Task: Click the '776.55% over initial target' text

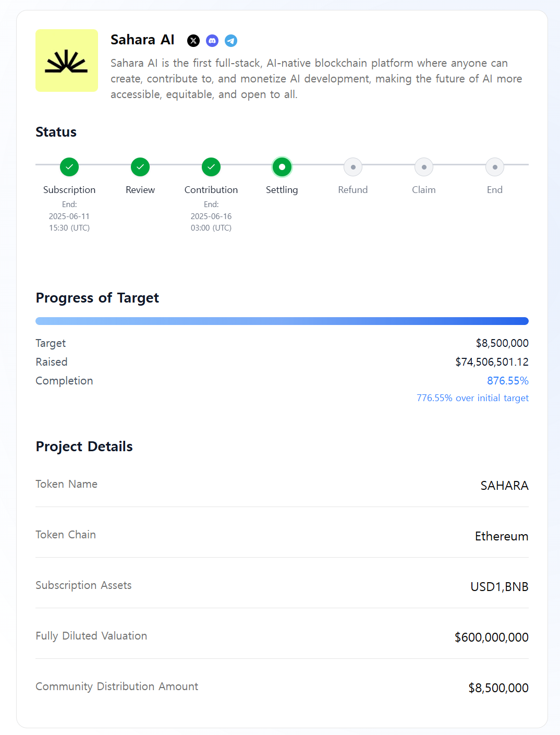Action: coord(472,398)
